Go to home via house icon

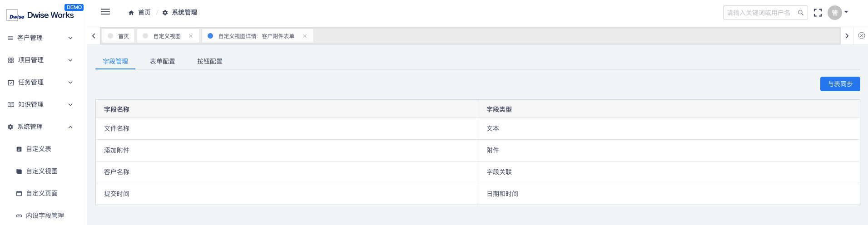[131, 13]
